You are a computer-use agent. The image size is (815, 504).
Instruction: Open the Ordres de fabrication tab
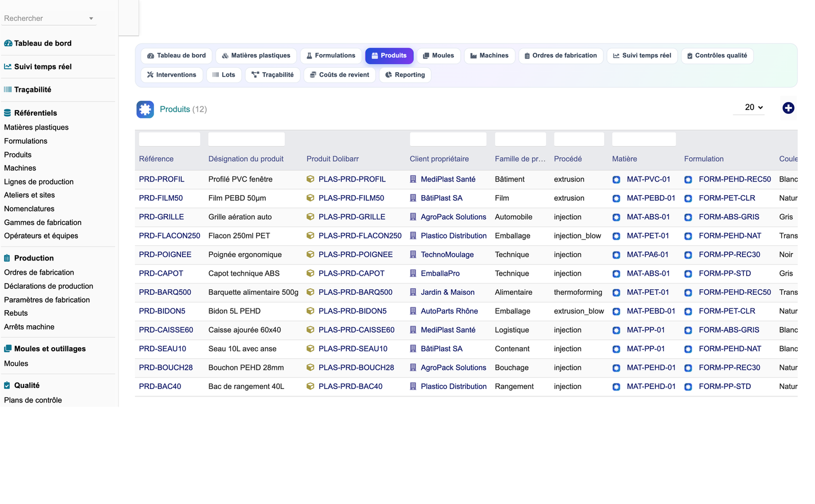pos(561,56)
